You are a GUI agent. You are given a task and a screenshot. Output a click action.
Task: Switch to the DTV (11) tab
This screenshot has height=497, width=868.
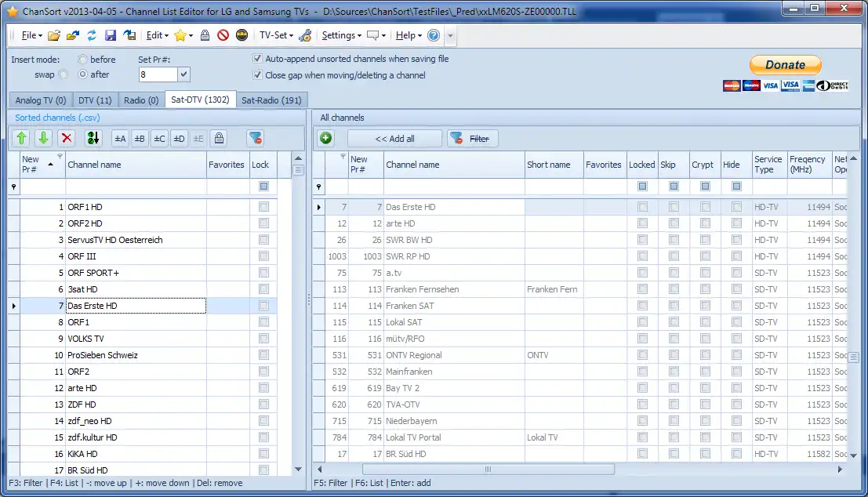click(x=95, y=100)
